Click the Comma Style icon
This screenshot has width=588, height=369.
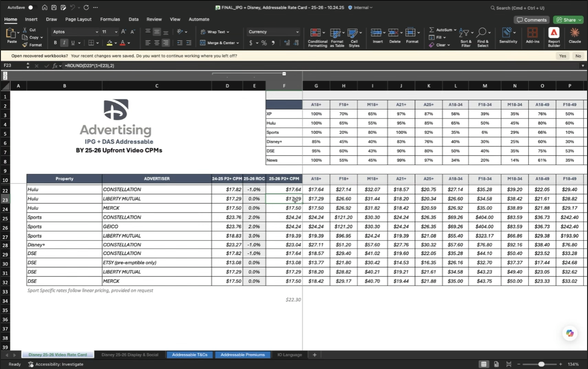click(274, 43)
